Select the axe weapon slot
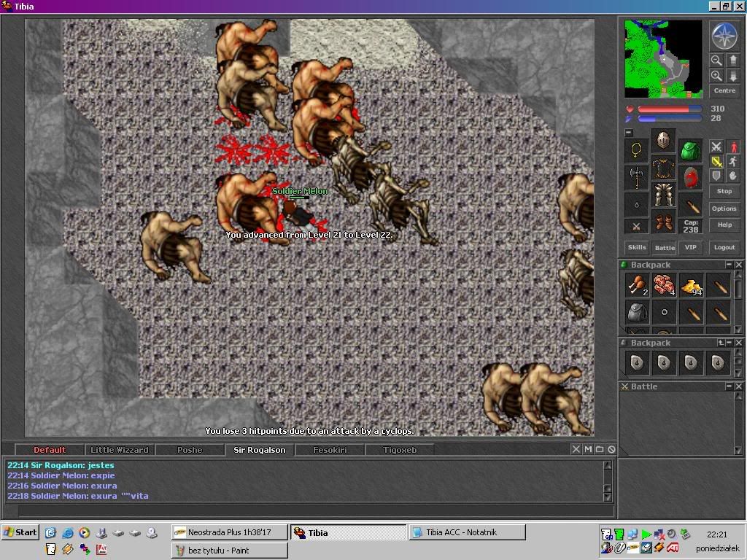Image resolution: width=747 pixels, height=560 pixels. point(636,178)
